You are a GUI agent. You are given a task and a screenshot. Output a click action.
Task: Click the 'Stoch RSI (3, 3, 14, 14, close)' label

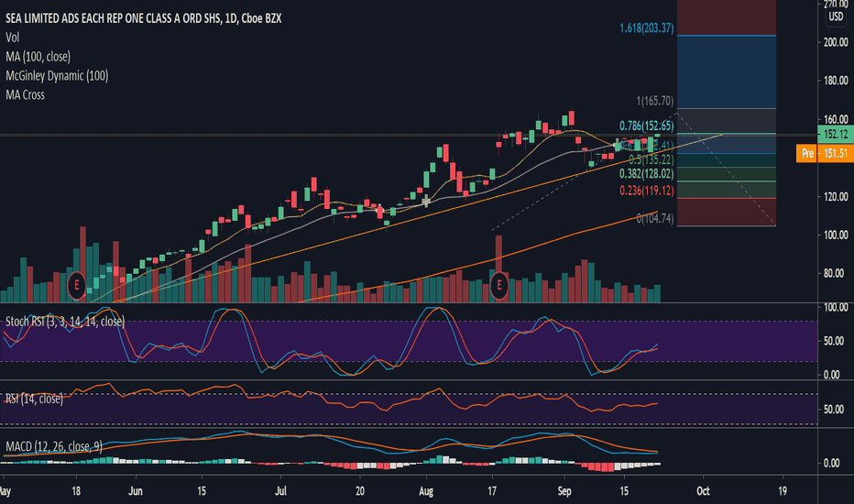[65, 322]
